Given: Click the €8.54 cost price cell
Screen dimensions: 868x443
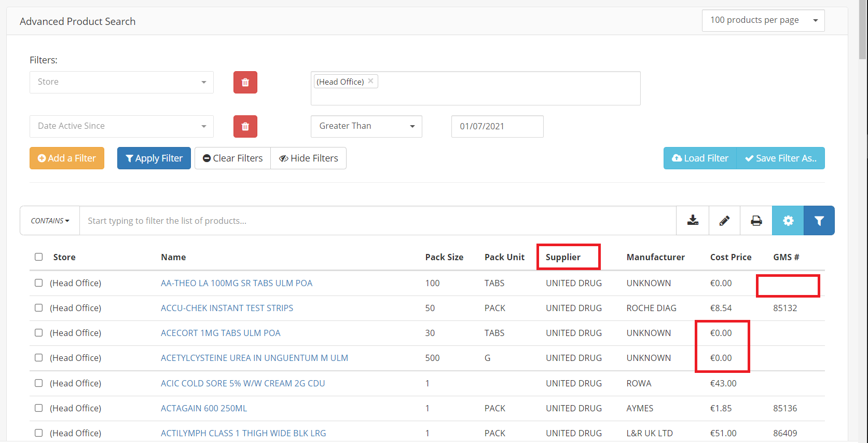Looking at the screenshot, I should point(721,308).
